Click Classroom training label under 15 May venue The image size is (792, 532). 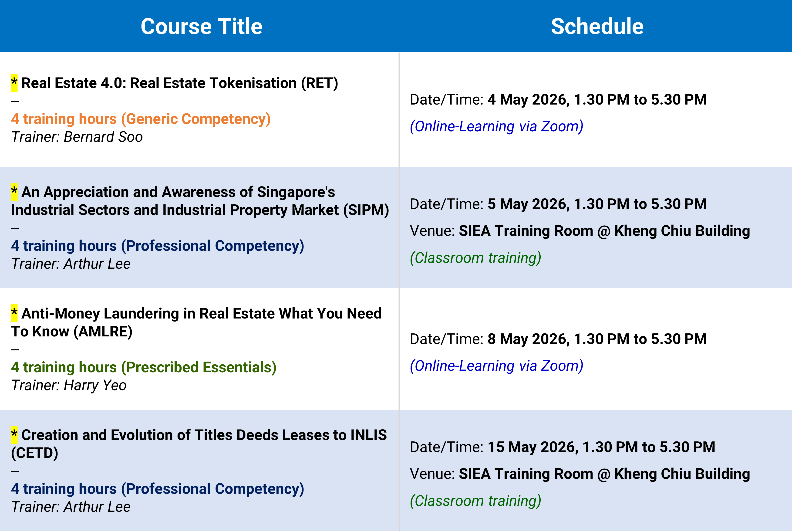point(475,501)
